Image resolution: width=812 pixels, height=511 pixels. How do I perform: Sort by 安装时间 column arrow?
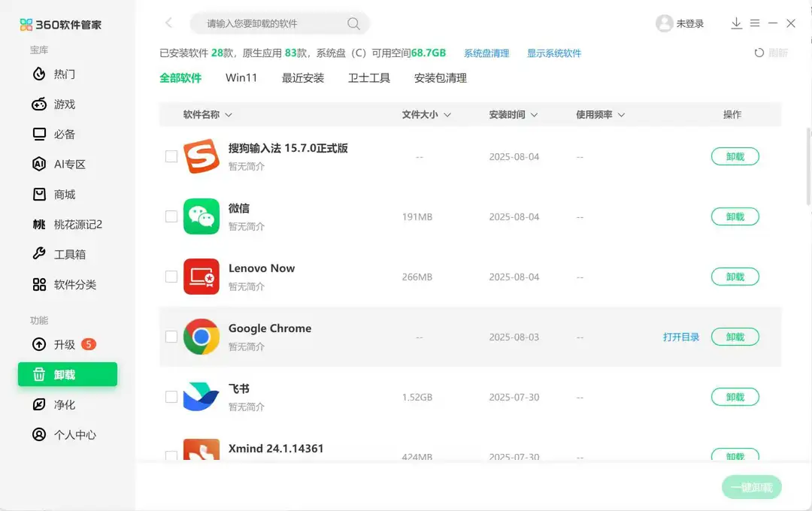coord(534,115)
